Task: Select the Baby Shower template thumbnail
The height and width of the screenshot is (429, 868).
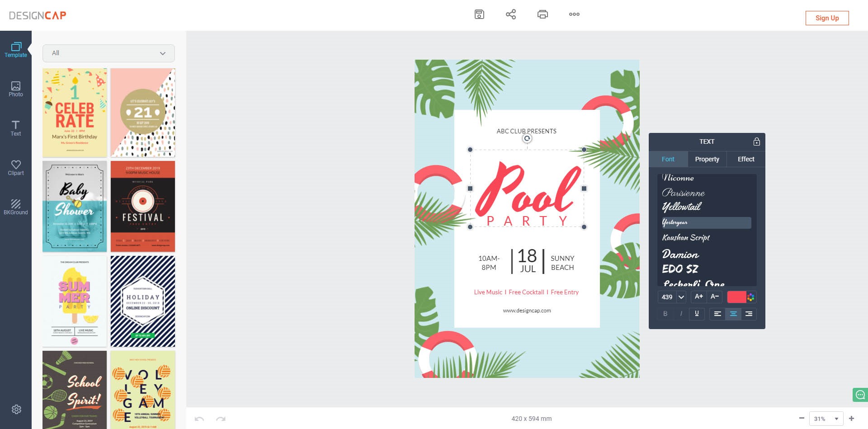Action: click(75, 206)
